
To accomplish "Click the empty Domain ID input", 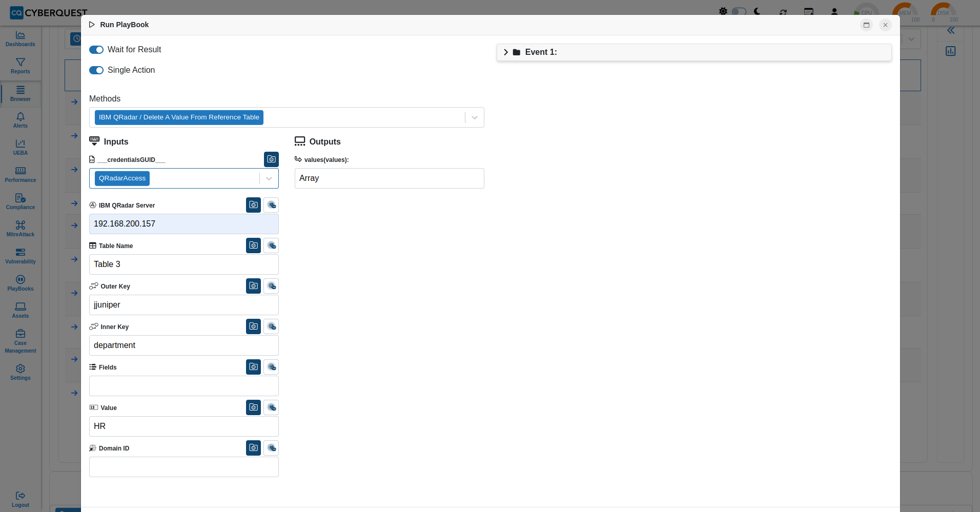I will pos(184,467).
